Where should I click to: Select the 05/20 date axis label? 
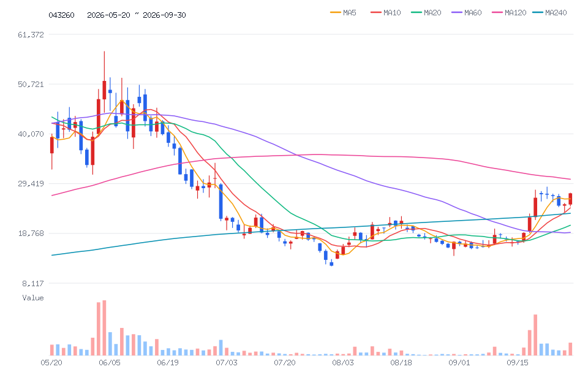coord(51,362)
